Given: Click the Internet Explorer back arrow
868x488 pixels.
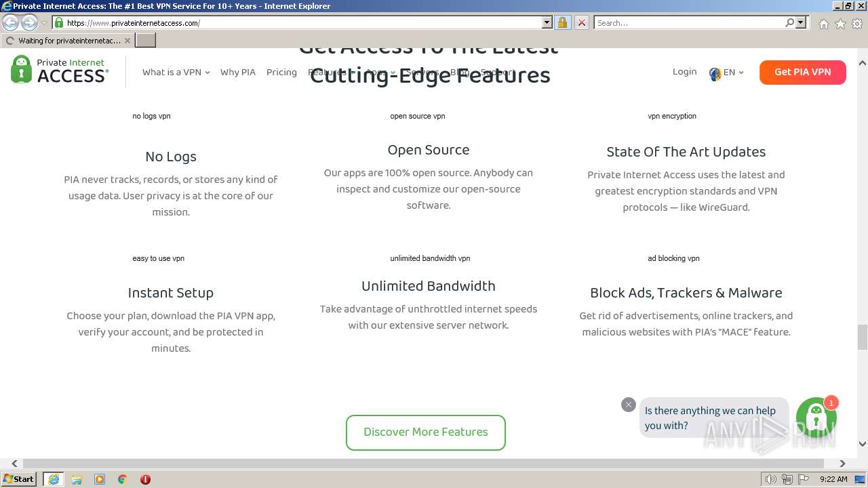Looking at the screenshot, I should (11, 23).
